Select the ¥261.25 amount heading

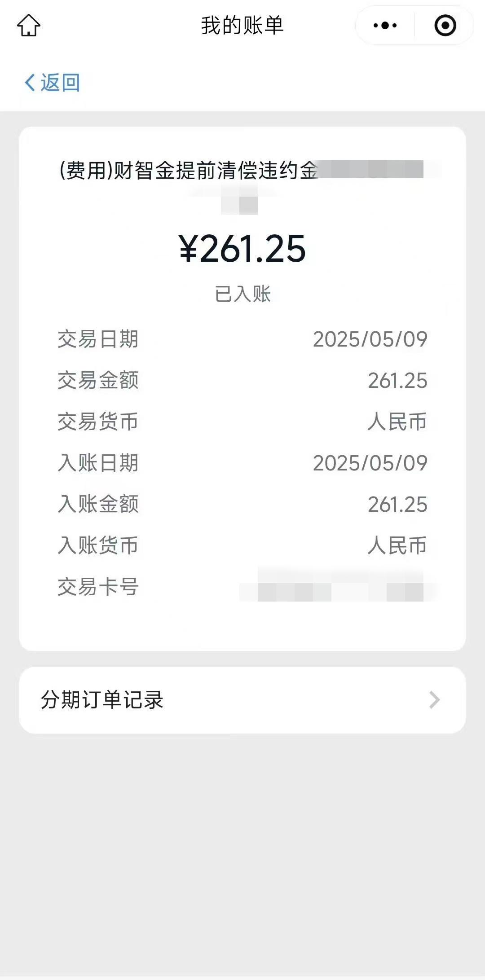click(242, 248)
